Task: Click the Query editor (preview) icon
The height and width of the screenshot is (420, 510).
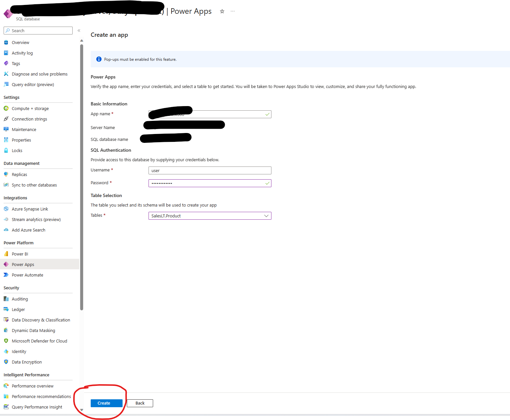Action: [x=6, y=84]
